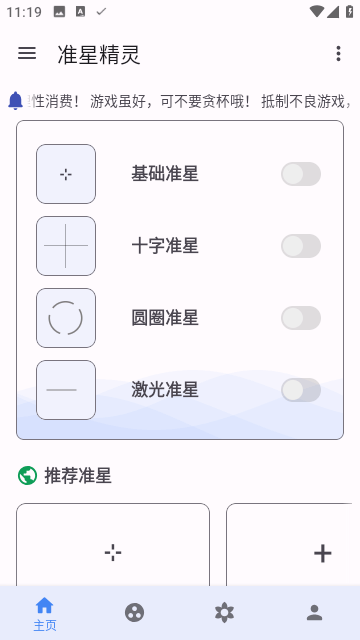Select the 圆圈准星 circle preview icon
Image resolution: width=360 pixels, height=640 pixels.
pyautogui.click(x=66, y=318)
